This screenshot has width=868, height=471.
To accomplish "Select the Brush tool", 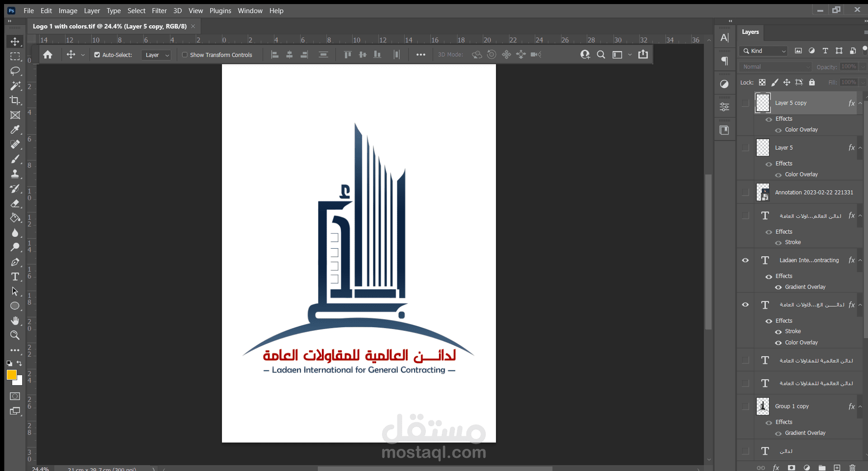I will click(x=15, y=159).
